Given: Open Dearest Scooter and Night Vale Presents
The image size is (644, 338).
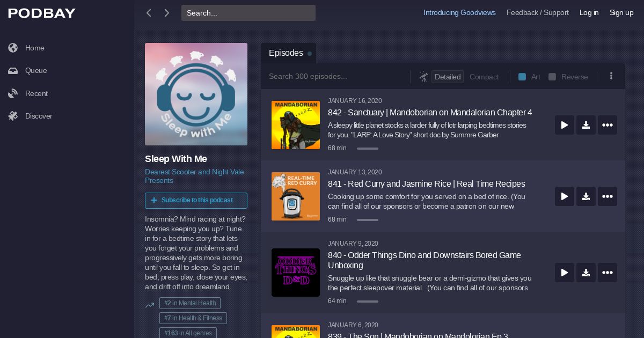Looking at the screenshot, I should 194,176.
